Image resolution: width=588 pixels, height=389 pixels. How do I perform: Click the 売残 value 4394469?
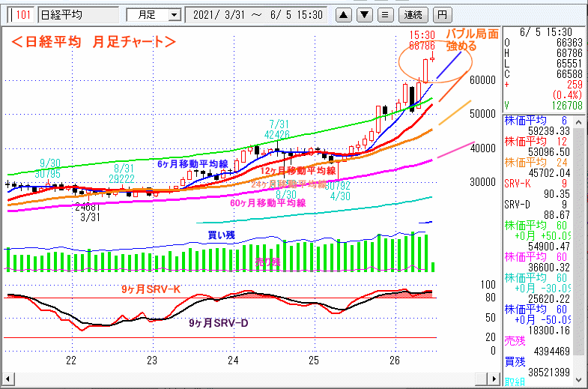551,352
